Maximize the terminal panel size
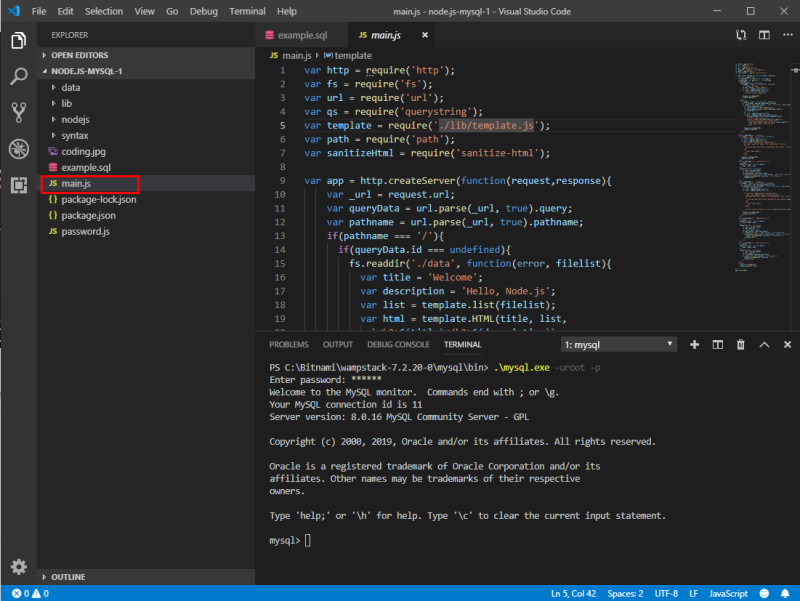 coord(764,345)
